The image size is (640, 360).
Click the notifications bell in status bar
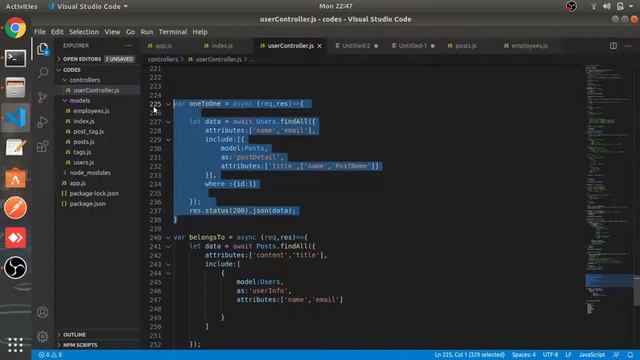[x=630, y=355]
